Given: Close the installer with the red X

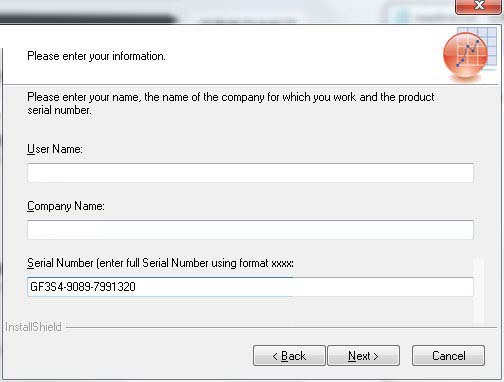Looking at the screenshot, I should point(479,6).
